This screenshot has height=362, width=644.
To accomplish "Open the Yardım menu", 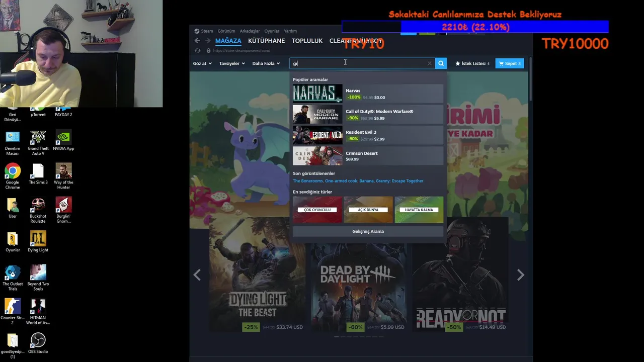I will (290, 31).
